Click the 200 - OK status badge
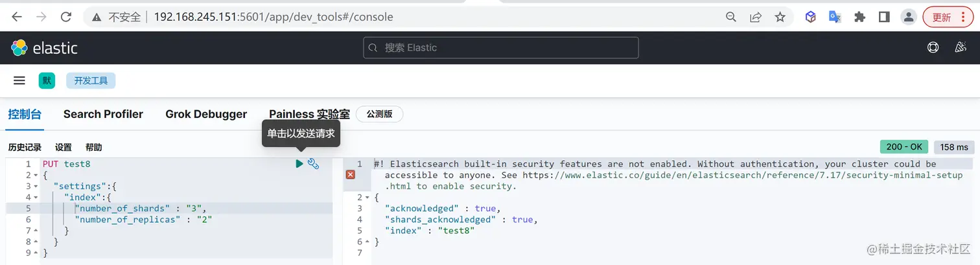The image size is (980, 265). pos(904,147)
